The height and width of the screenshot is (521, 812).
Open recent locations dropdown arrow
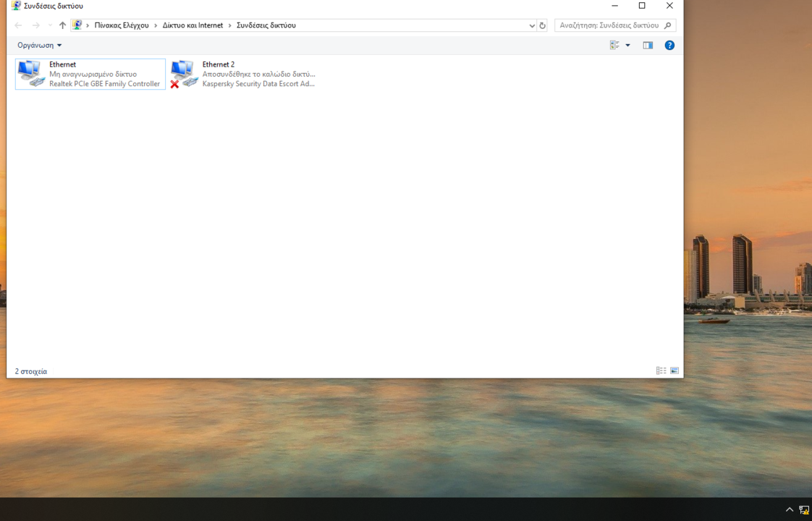pyautogui.click(x=50, y=25)
